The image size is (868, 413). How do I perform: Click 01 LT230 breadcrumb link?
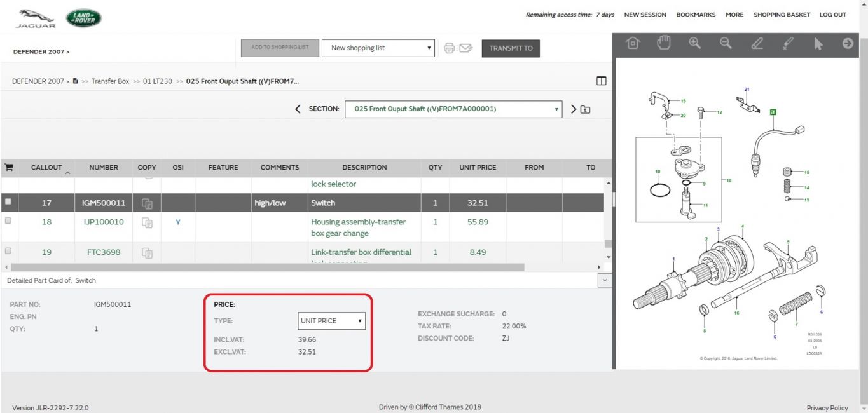(158, 81)
